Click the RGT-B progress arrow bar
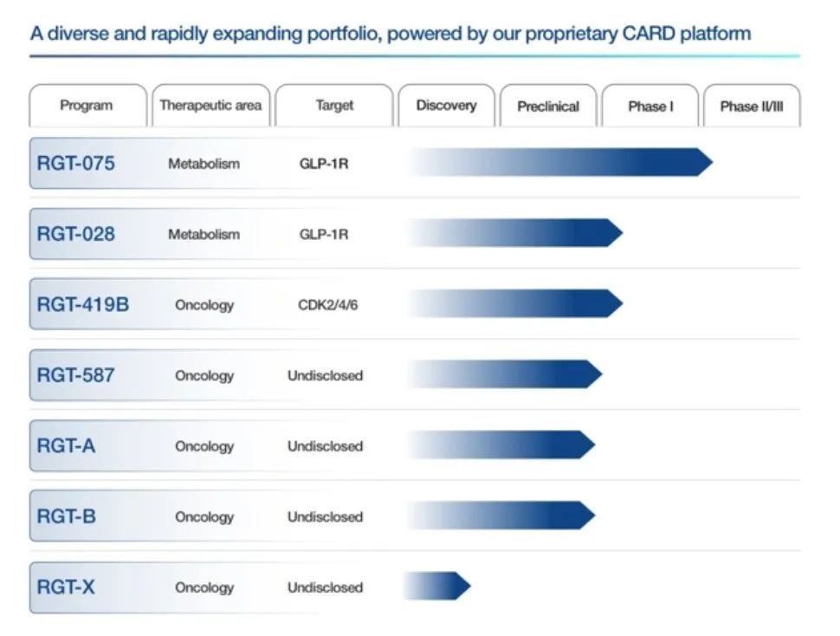Image resolution: width=840 pixels, height=636 pixels. click(501, 516)
